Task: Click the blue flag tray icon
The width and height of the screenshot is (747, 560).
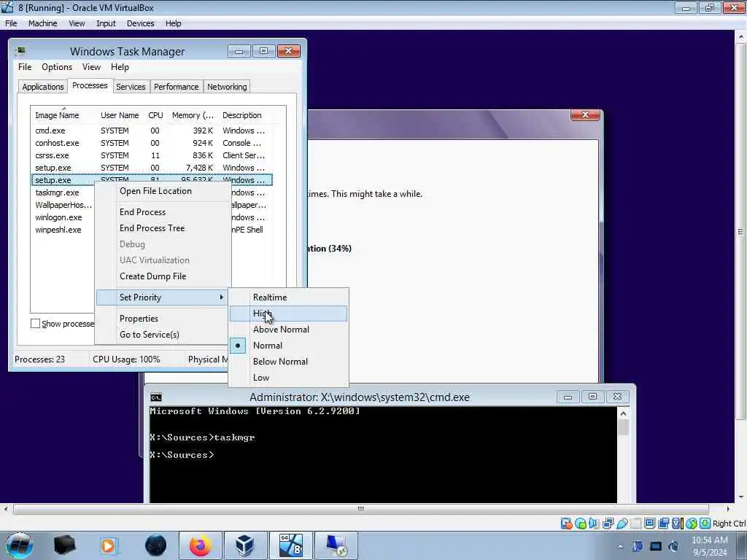Action: pos(638,546)
